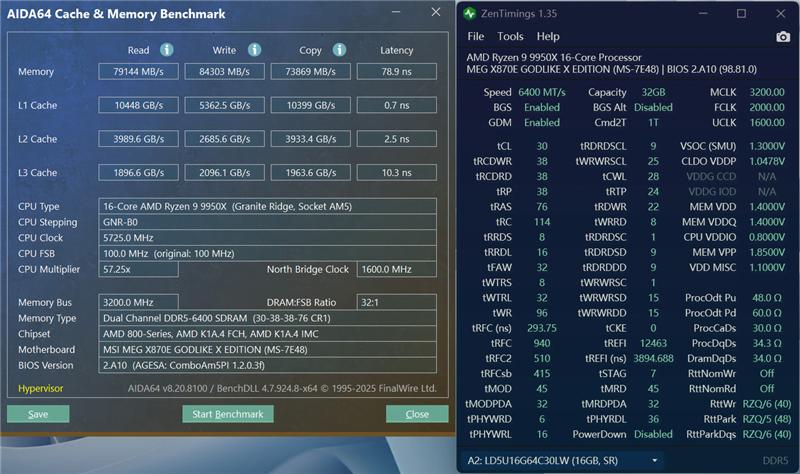Select L2 Cache latency 2.5 ns
Viewport: 800px width, 474px height.
click(396, 139)
